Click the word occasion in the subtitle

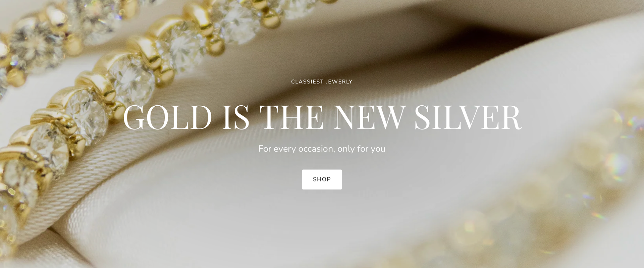pyautogui.click(x=317, y=149)
